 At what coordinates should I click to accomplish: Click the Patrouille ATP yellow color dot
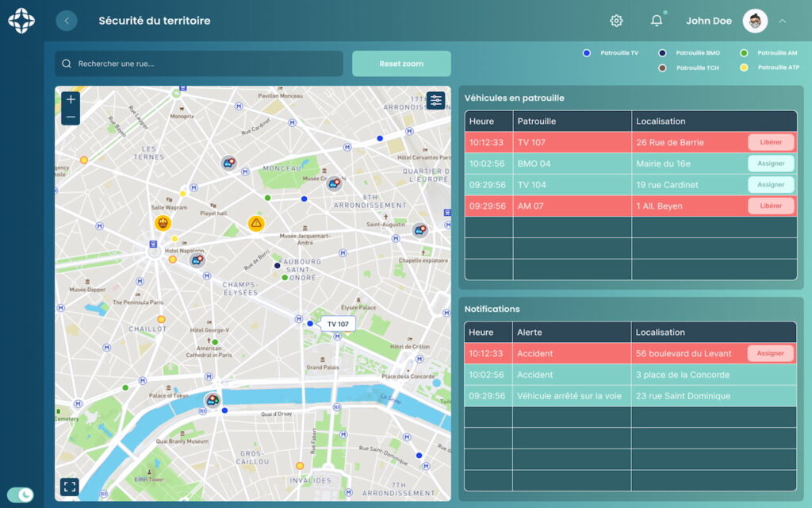tap(744, 67)
